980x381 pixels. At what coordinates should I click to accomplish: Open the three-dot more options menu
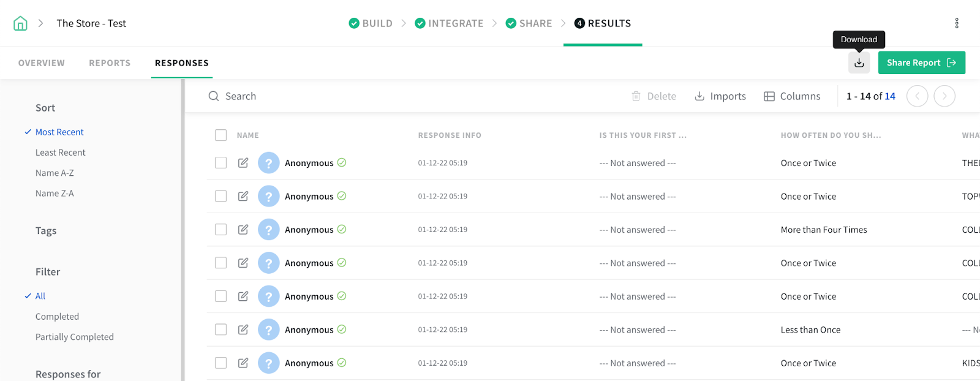(956, 23)
